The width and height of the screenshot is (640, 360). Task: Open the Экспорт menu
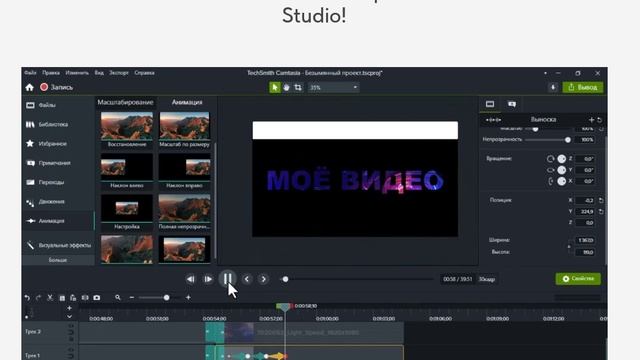[119, 73]
